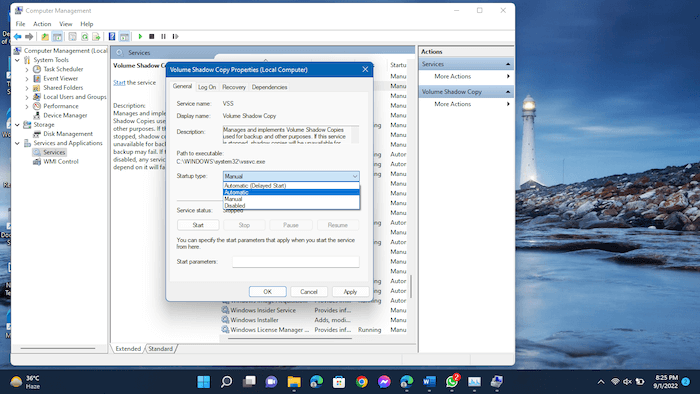Click the Properties toolbar icon
This screenshot has width=700, height=394.
tap(72, 37)
